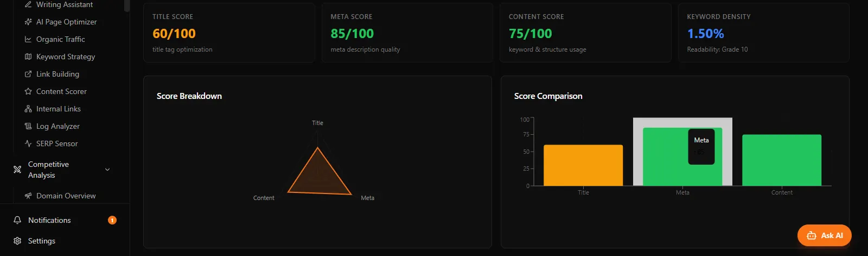This screenshot has width=868, height=256.
Task: Click the Ask AI button
Action: tap(824, 235)
